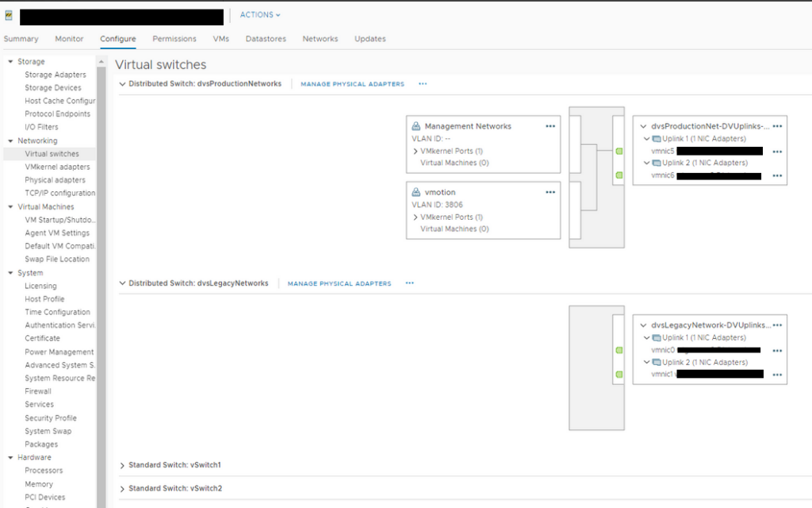Open the ACTIONS dropdown menu

click(260, 15)
